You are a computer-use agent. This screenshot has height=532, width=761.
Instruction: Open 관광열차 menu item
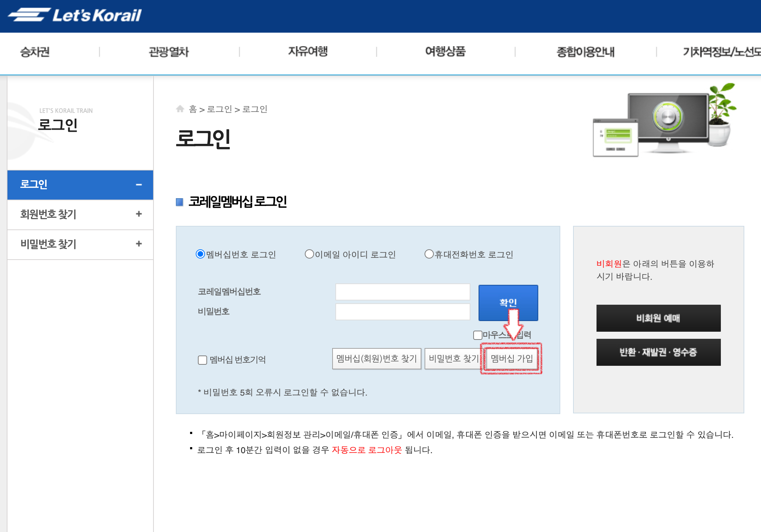coord(168,52)
